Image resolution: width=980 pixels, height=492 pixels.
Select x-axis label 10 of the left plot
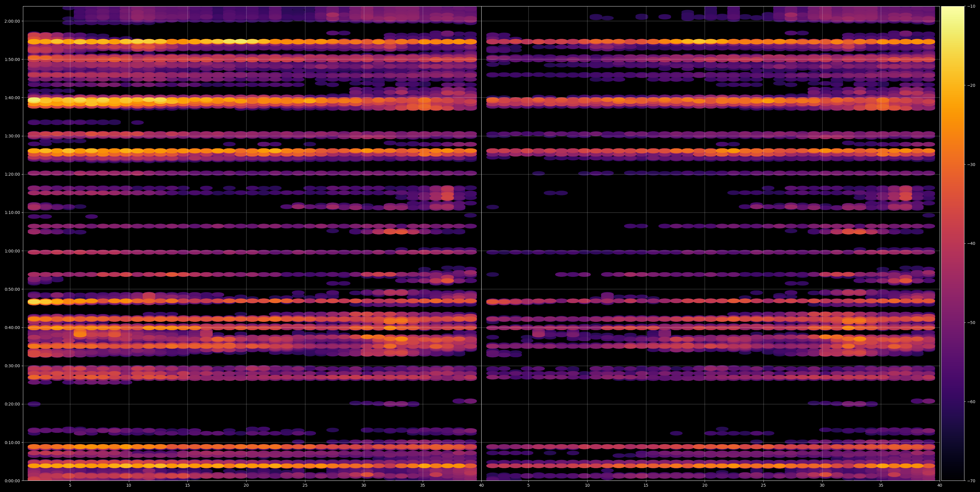click(129, 486)
